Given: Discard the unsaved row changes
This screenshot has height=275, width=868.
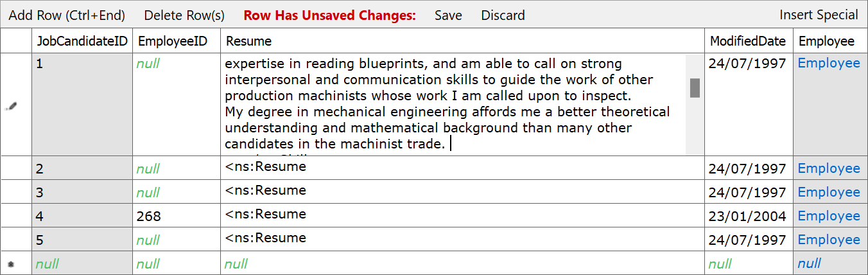Looking at the screenshot, I should point(503,15).
